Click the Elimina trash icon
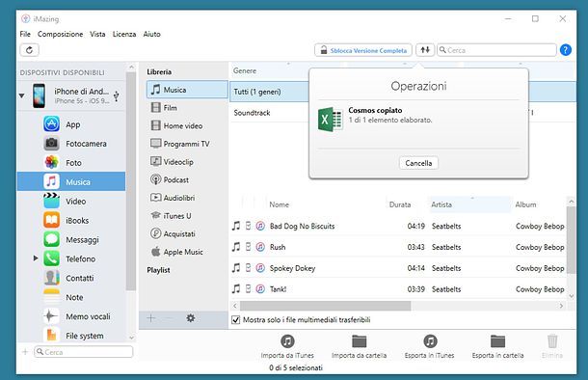The width and height of the screenshot is (588, 380). point(552,341)
